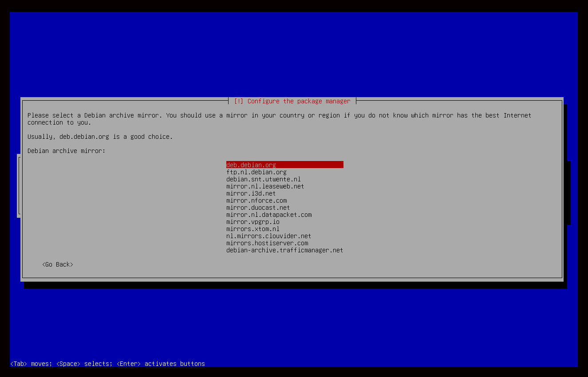Pick the debian.snt.utwente.nl mirror
Image resolution: width=588 pixels, height=377 pixels.
click(x=263, y=179)
